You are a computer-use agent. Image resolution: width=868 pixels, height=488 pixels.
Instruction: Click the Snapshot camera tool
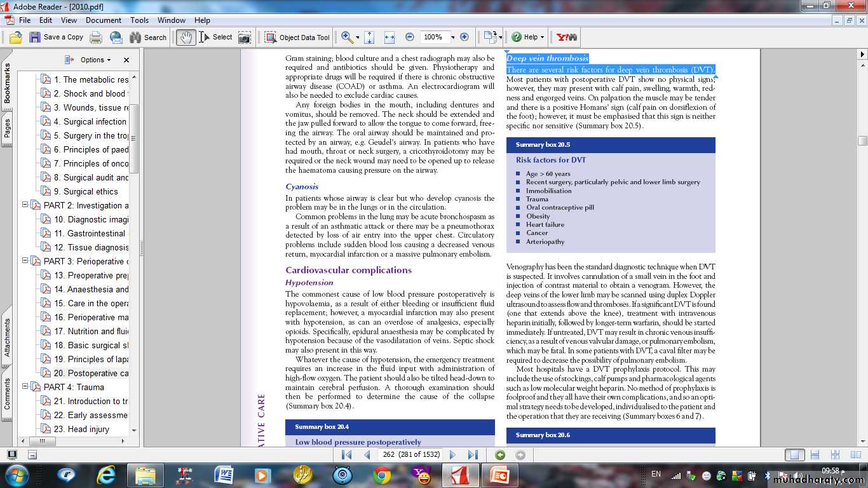tap(245, 37)
